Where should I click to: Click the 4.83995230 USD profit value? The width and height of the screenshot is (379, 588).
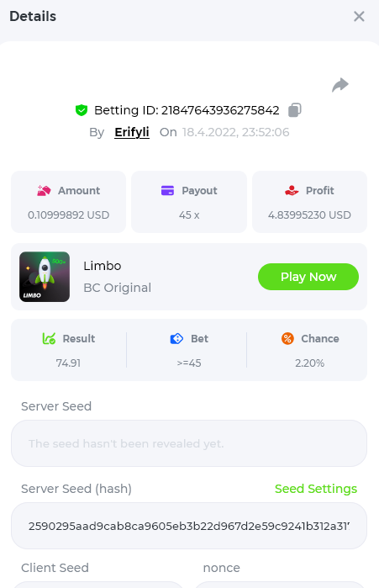coord(309,215)
